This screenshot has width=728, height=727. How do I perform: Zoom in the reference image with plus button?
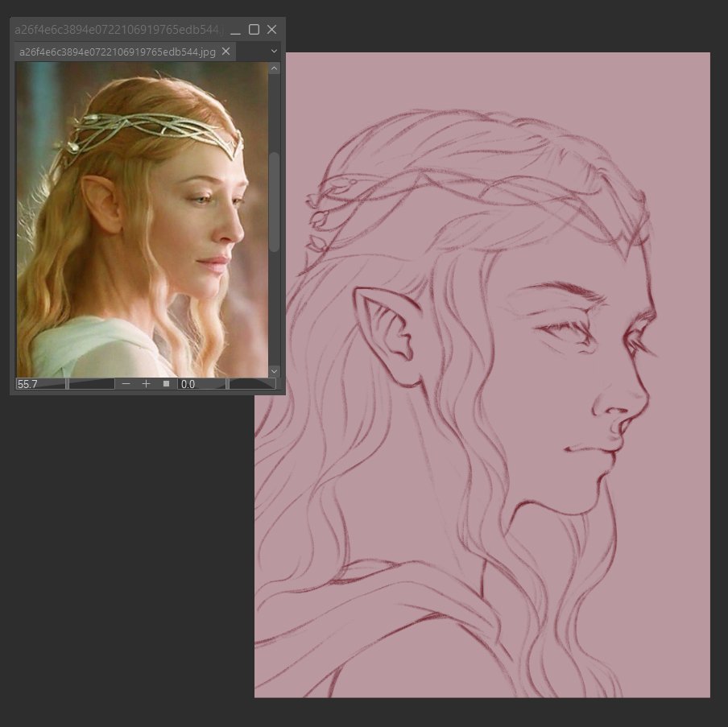click(x=146, y=384)
